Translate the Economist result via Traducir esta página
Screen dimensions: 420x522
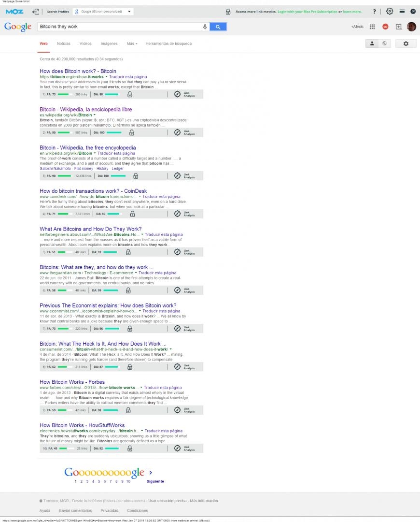click(x=161, y=311)
